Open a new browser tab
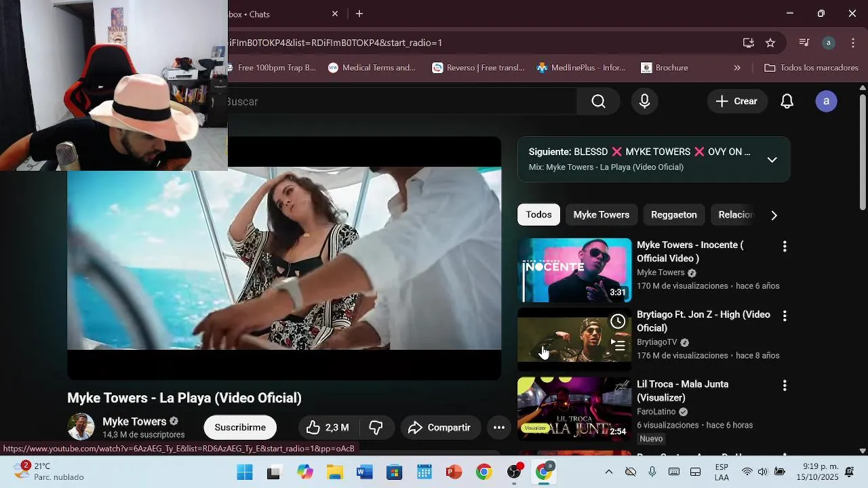This screenshot has height=488, width=868. coord(359,14)
